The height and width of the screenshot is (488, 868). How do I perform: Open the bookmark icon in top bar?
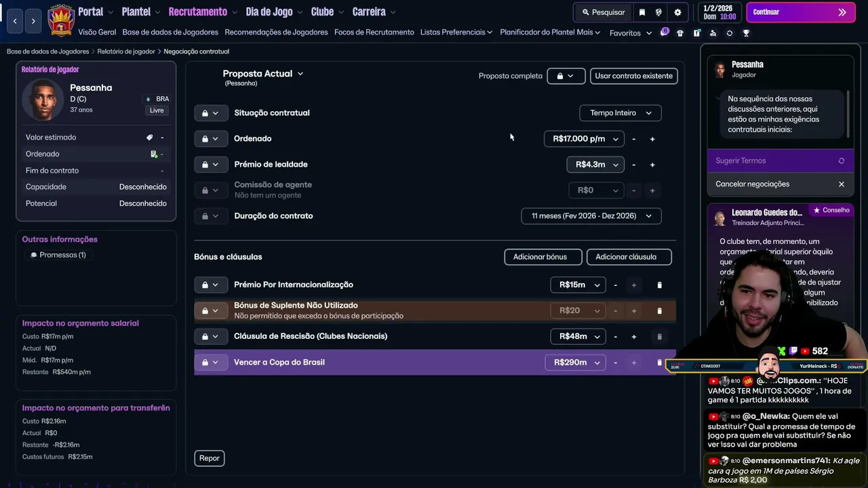pyautogui.click(x=642, y=12)
